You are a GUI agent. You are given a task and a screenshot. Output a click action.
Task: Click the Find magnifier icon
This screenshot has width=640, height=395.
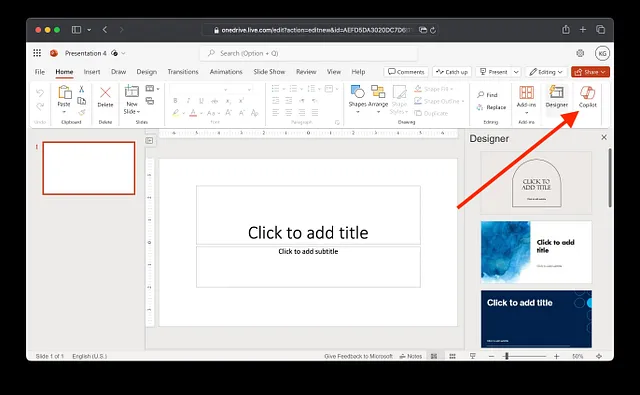481,95
